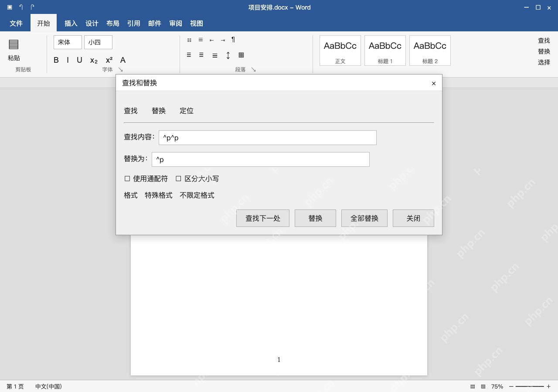Click the font color A icon
Screen dimensions: 558x392
[x=123, y=60]
